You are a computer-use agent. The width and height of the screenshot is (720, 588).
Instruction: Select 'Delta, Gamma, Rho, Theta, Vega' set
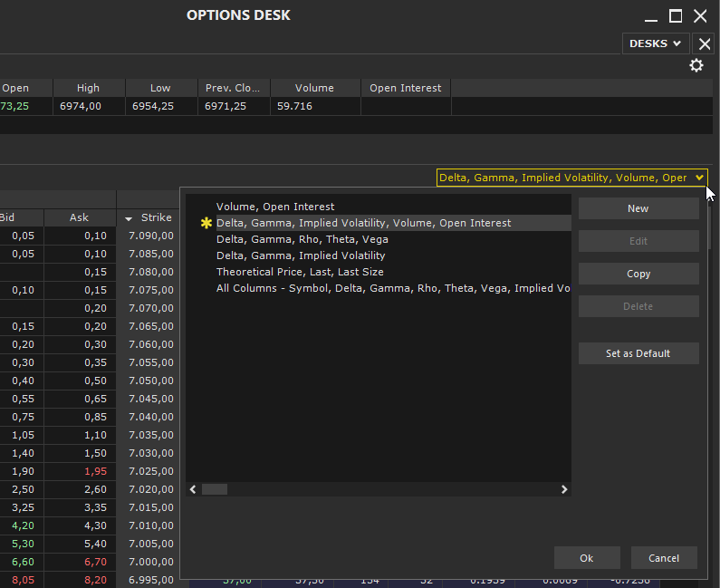click(x=302, y=239)
